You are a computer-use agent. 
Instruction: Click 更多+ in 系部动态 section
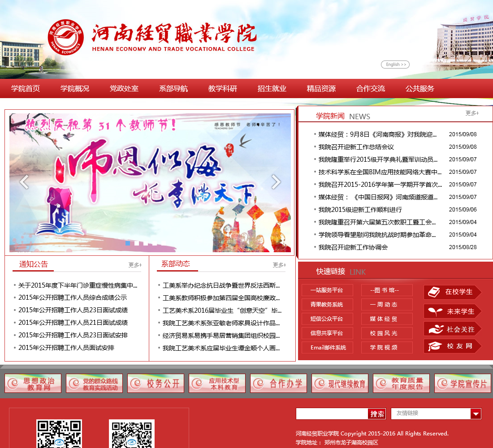click(280, 265)
